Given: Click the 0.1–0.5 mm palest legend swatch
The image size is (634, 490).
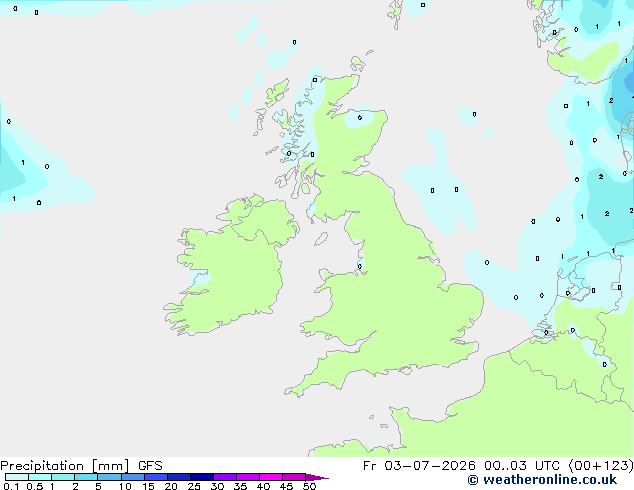Looking at the screenshot, I should point(17,477).
